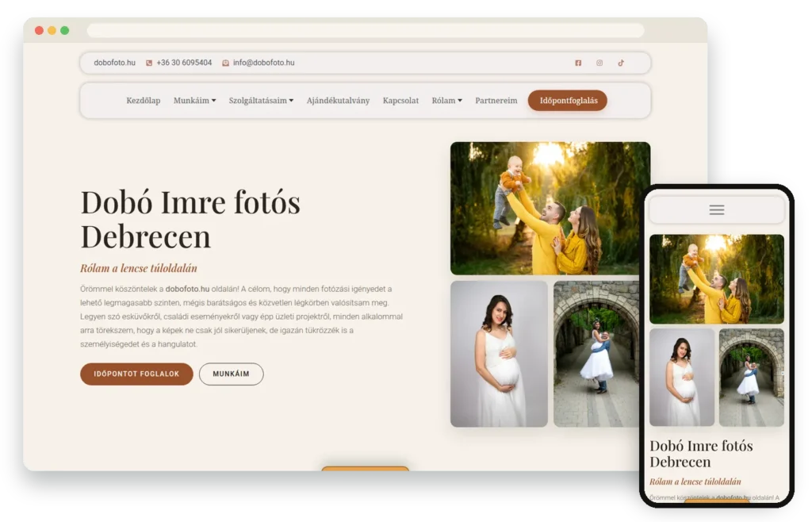Click the info@dobofoto.hu email address

[x=263, y=63]
